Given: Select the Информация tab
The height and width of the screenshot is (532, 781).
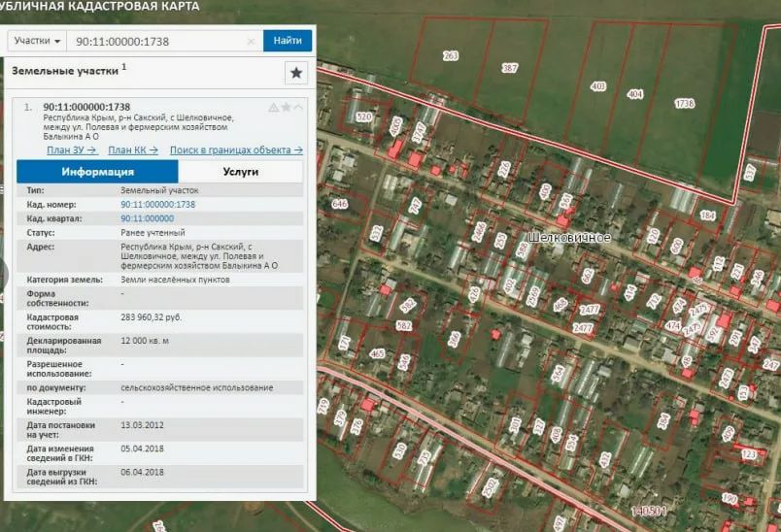Looking at the screenshot, I should [97, 171].
